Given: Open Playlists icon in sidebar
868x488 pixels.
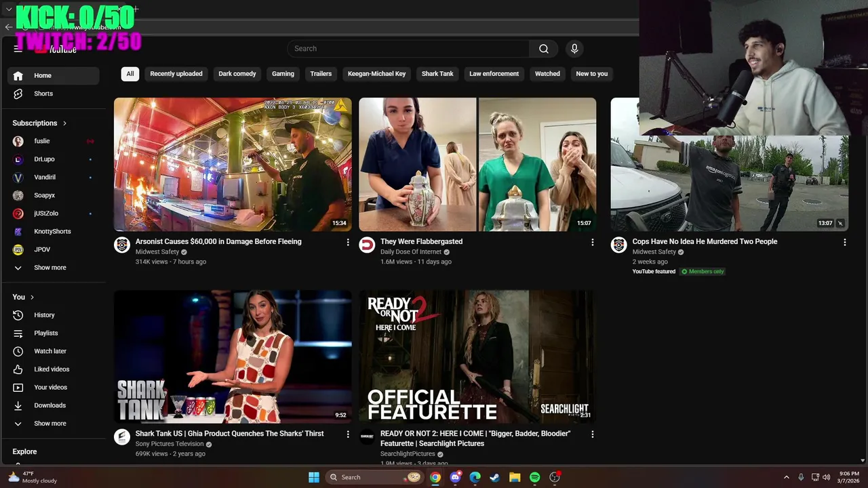Looking at the screenshot, I should (x=18, y=333).
